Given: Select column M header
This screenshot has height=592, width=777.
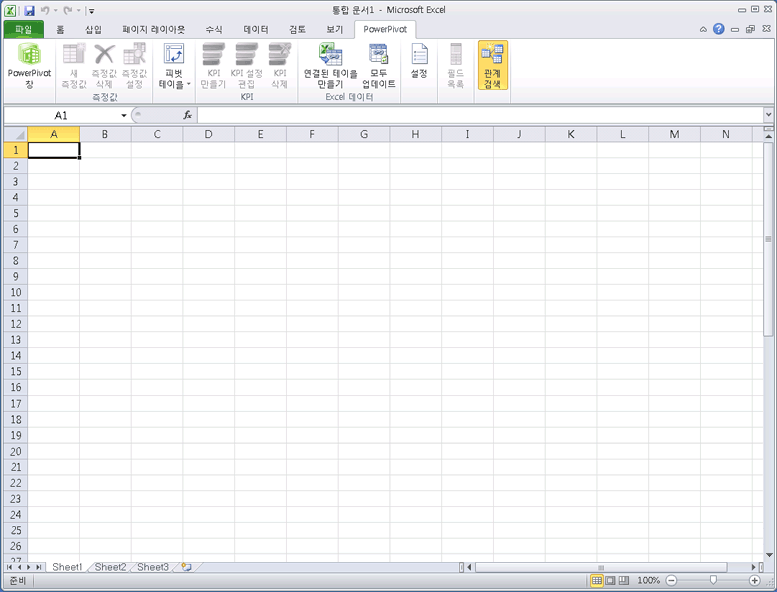Looking at the screenshot, I should [674, 134].
